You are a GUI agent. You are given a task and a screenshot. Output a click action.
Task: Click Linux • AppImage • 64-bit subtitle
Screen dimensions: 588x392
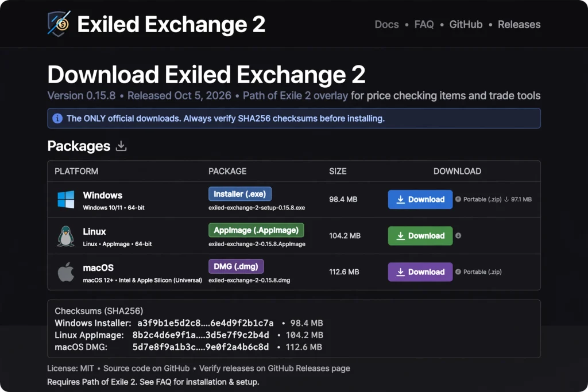(117, 244)
